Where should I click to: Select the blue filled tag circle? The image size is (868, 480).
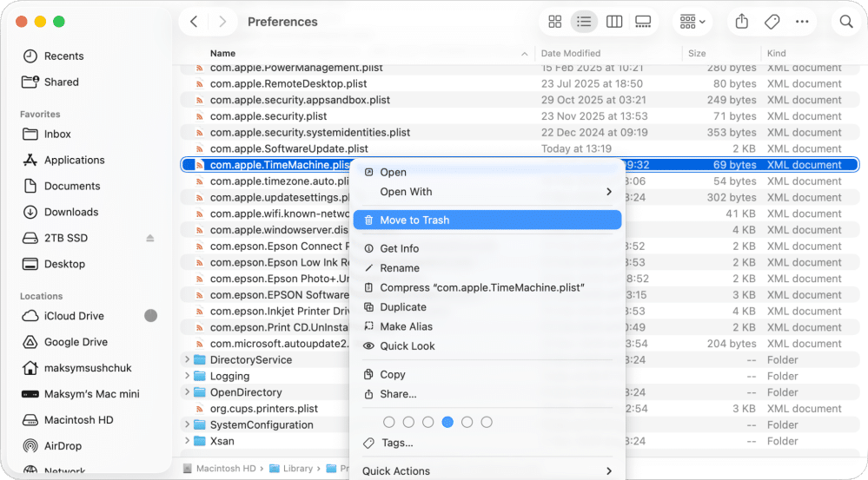(447, 423)
